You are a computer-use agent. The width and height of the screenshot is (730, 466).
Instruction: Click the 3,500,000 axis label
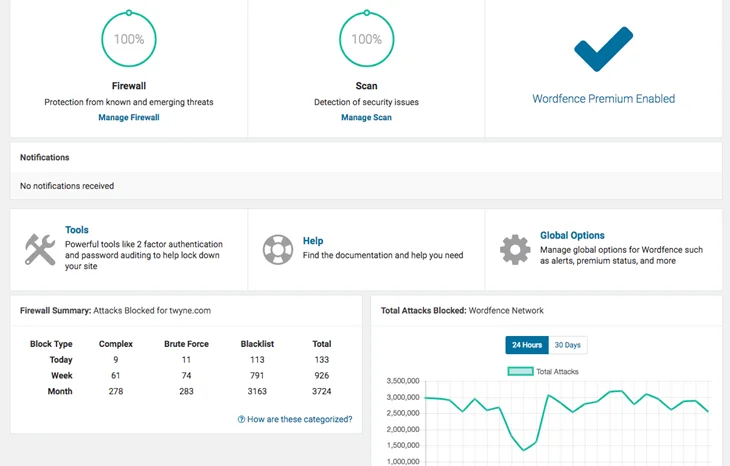pos(403,381)
